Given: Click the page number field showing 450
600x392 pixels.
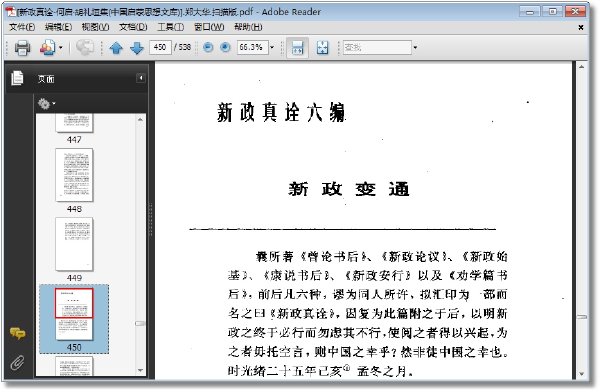Looking at the screenshot, I should coord(160,47).
